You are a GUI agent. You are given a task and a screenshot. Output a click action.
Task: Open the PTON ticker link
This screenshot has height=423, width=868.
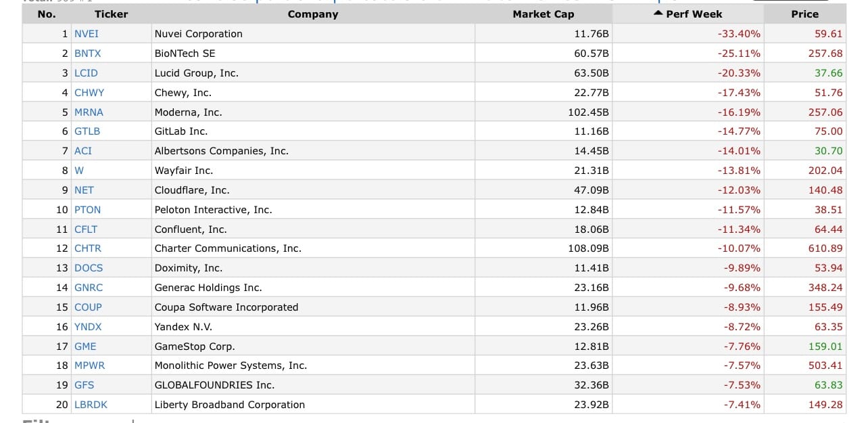point(88,210)
